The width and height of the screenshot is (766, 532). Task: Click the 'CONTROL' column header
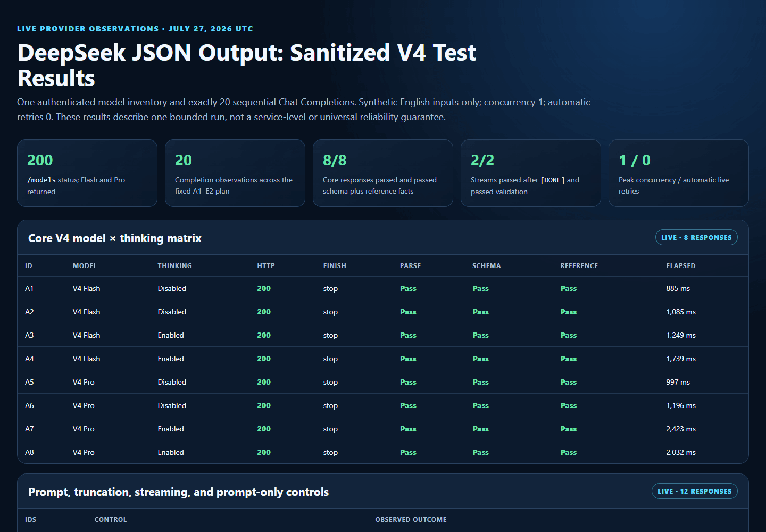coord(111,520)
